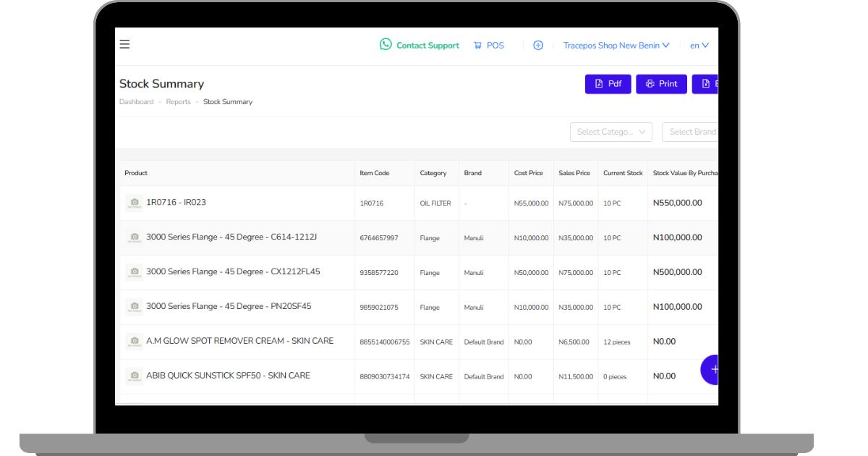Sort by the Item Code column header

coord(374,173)
